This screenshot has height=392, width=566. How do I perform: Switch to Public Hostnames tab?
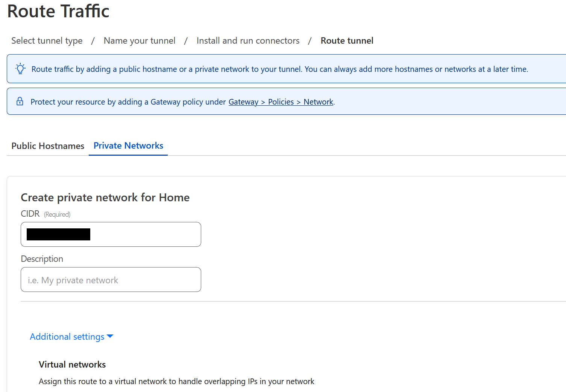(x=48, y=146)
